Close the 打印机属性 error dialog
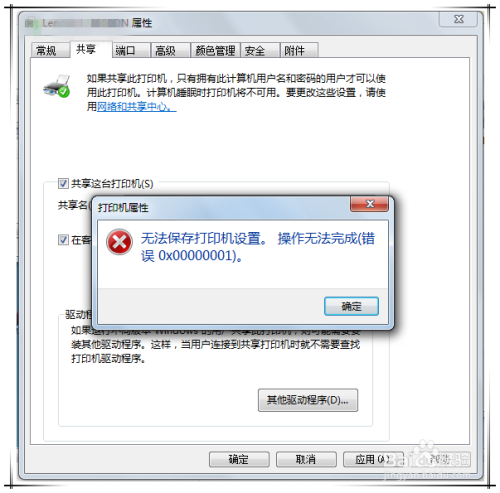Screen dimensions: 500x493 click(x=369, y=204)
